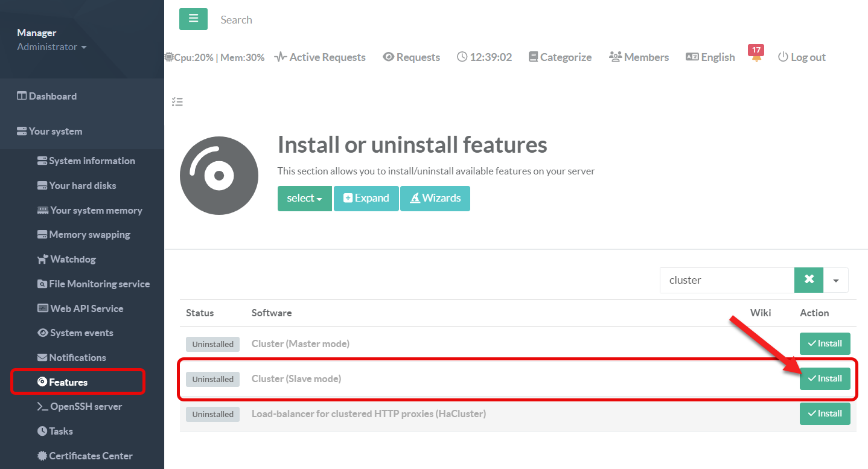Click the checklist icon below the top bar
This screenshot has height=469, width=868.
point(177,101)
